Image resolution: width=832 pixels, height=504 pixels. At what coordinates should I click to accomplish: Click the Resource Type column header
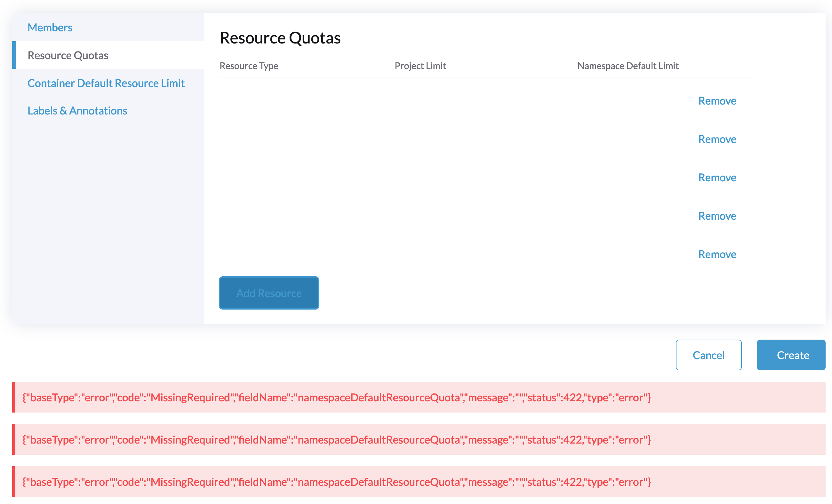coord(249,66)
